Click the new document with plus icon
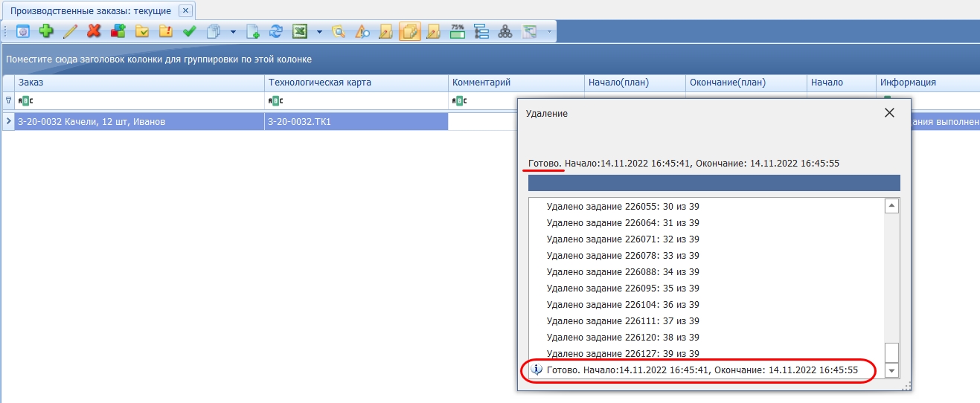The height and width of the screenshot is (403, 980). tap(252, 31)
